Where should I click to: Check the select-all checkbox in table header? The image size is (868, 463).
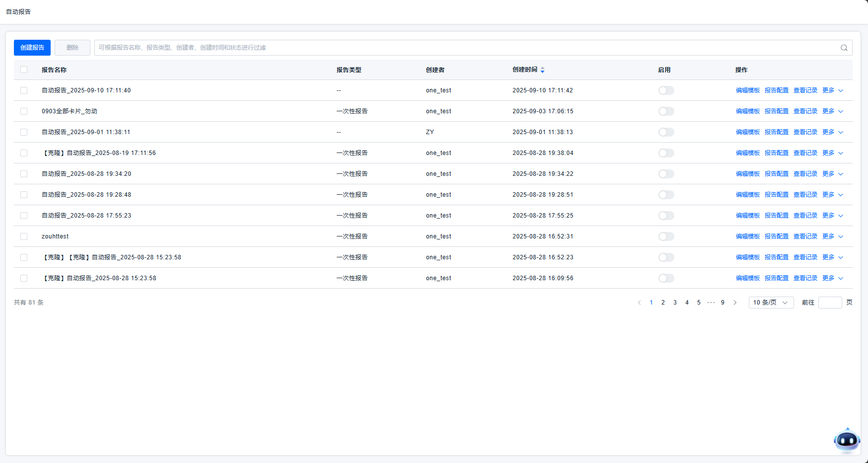point(24,70)
